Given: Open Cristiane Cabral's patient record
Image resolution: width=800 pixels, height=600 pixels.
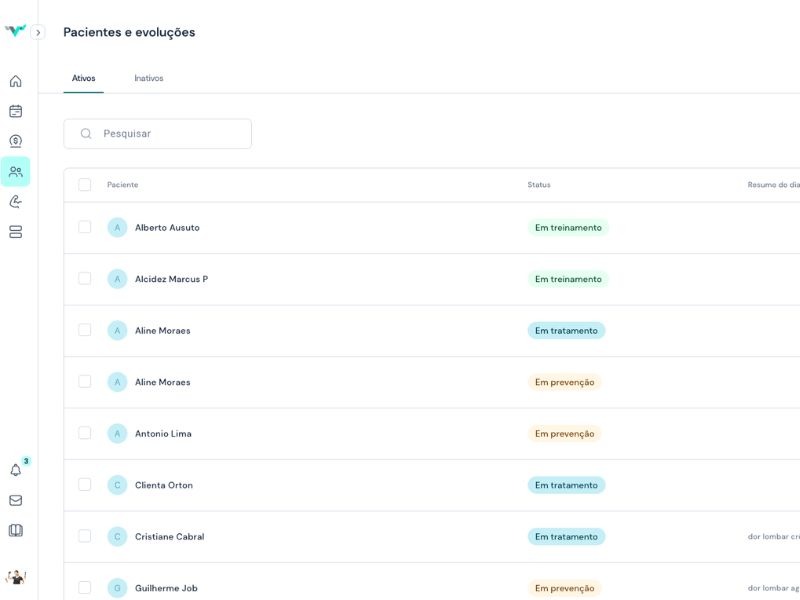Looking at the screenshot, I should point(168,536).
